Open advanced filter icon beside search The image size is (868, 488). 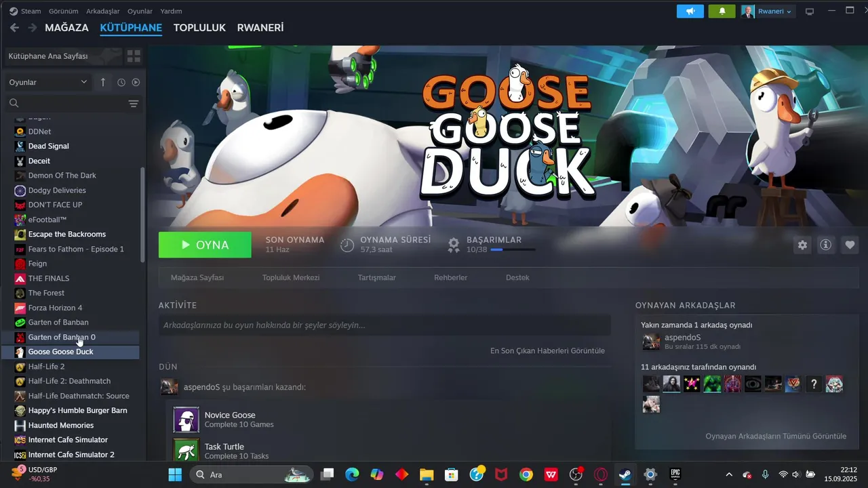[x=134, y=104]
